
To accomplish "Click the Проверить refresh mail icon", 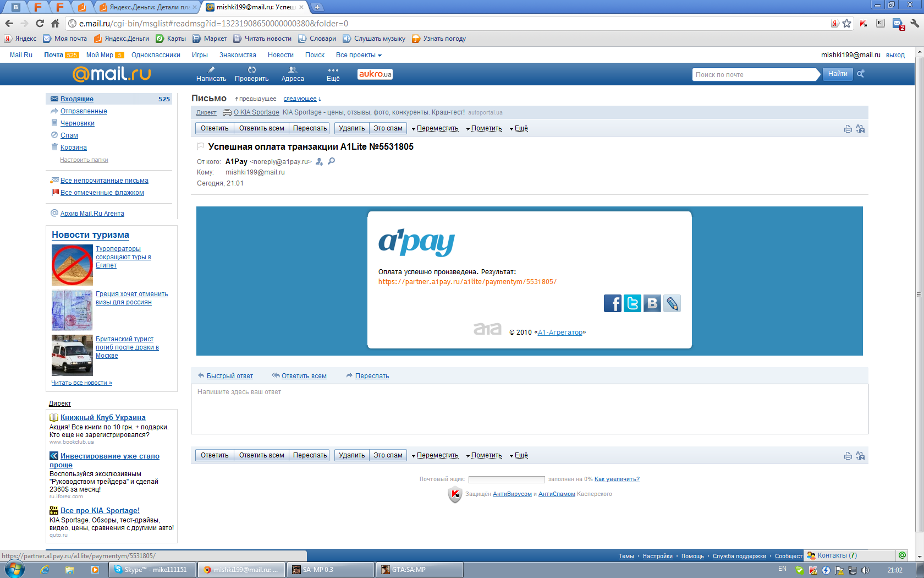I will [x=252, y=70].
